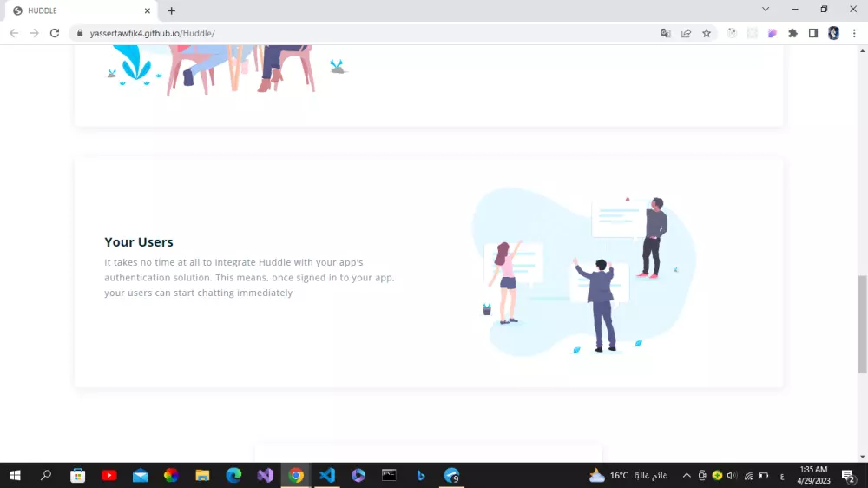This screenshot has height=488, width=868.
Task: Click the vertical scrollbar thumb
Action: coord(863,325)
